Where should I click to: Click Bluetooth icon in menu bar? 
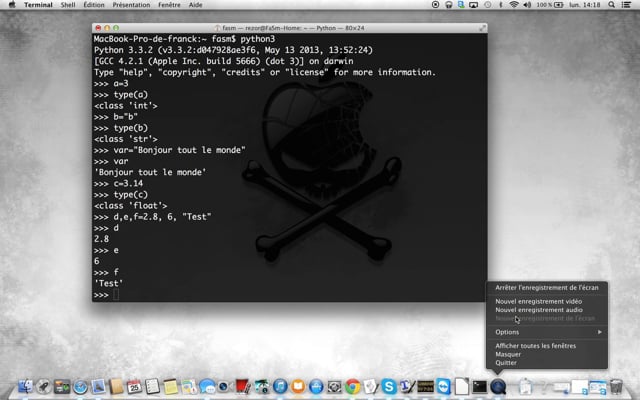click(x=501, y=4)
